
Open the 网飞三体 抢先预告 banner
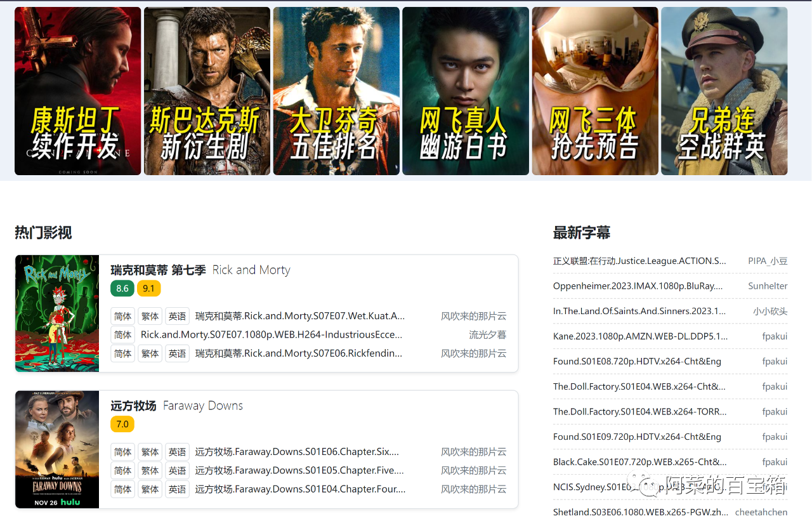click(x=595, y=91)
